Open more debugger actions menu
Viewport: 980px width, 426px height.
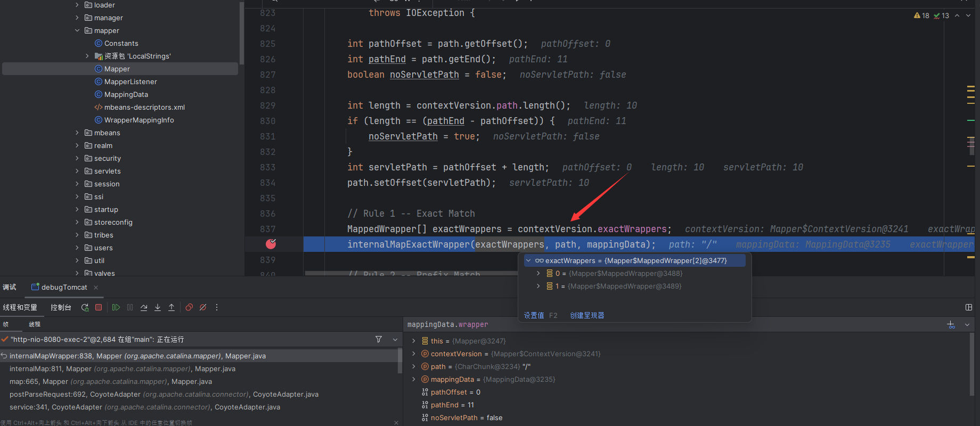point(217,307)
